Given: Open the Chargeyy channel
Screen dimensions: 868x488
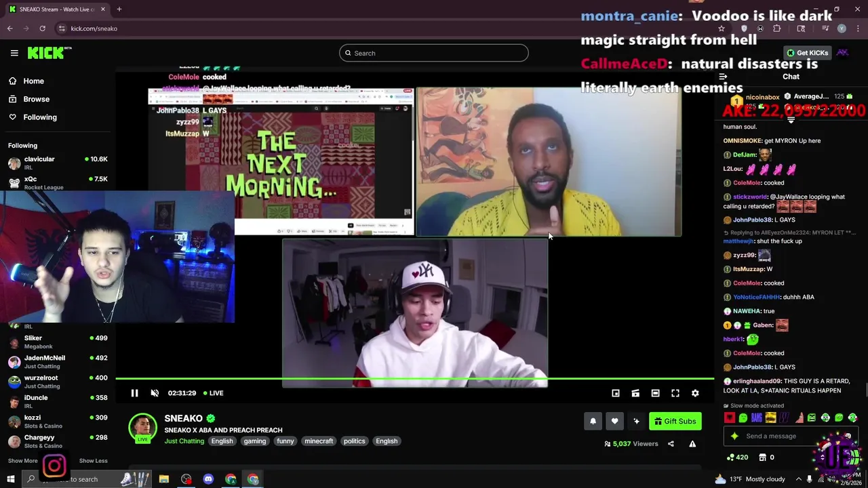Looking at the screenshot, I should (x=58, y=441).
